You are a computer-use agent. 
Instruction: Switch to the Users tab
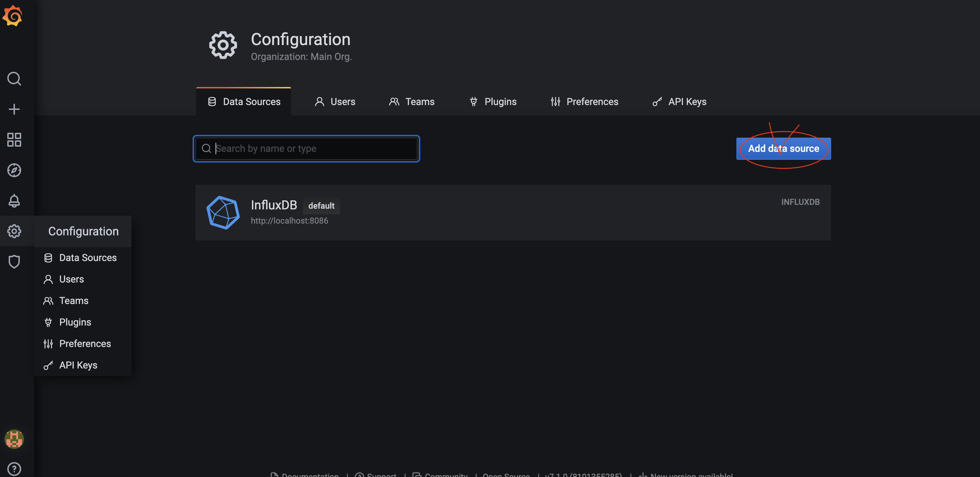335,102
